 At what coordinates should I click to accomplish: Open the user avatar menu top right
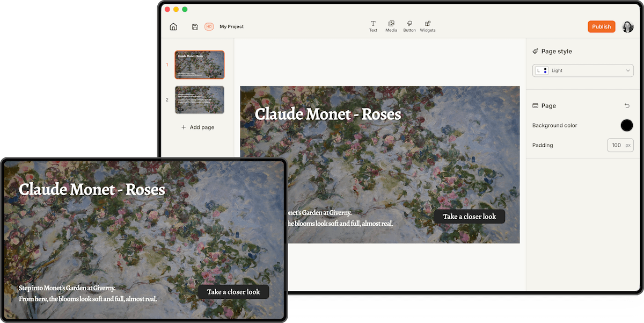pos(628,26)
